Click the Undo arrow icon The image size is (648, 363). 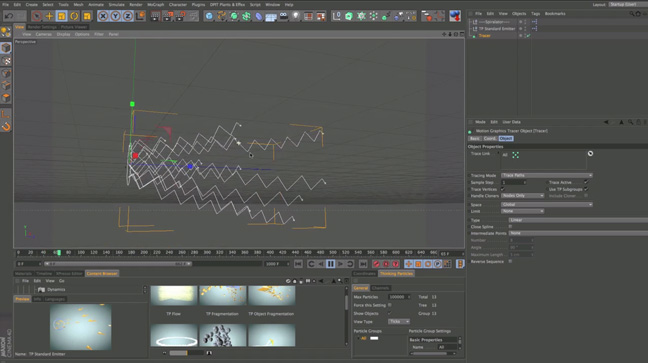(x=9, y=16)
